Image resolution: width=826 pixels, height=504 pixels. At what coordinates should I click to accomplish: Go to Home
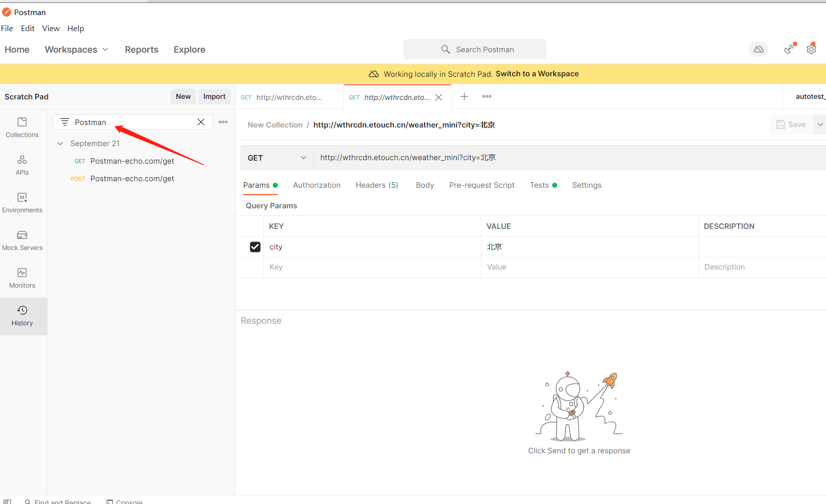coord(17,50)
